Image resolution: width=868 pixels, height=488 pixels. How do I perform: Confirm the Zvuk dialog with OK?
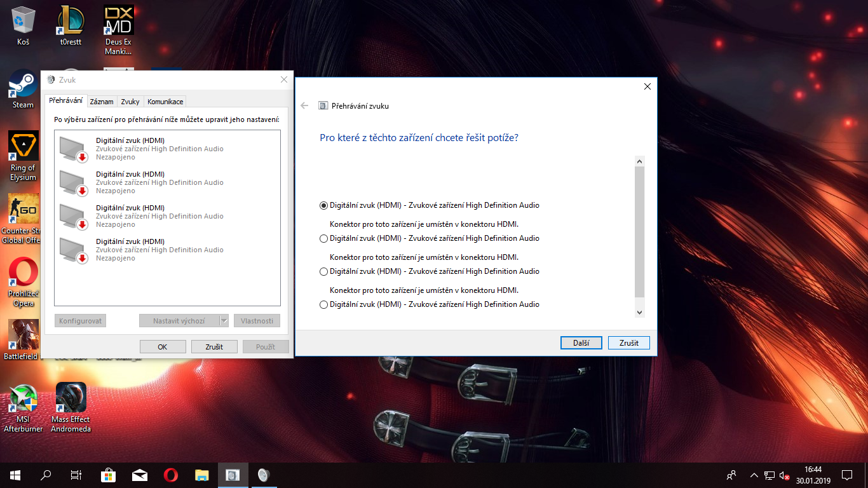(163, 347)
